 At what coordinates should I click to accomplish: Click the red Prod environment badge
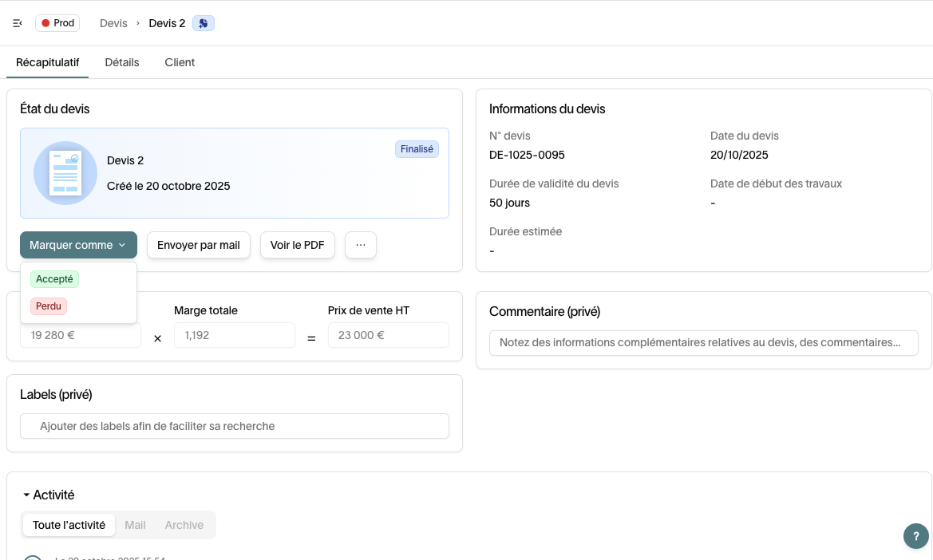[x=57, y=23]
